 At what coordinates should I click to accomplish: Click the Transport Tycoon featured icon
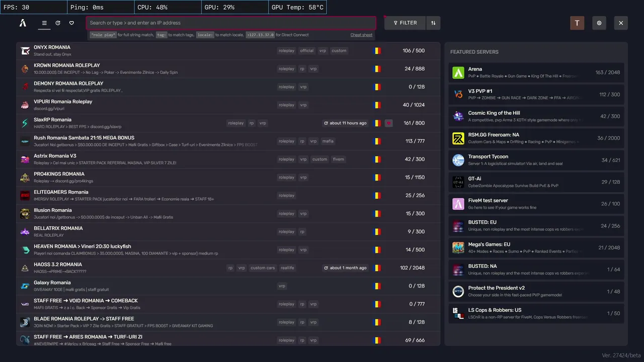458,160
